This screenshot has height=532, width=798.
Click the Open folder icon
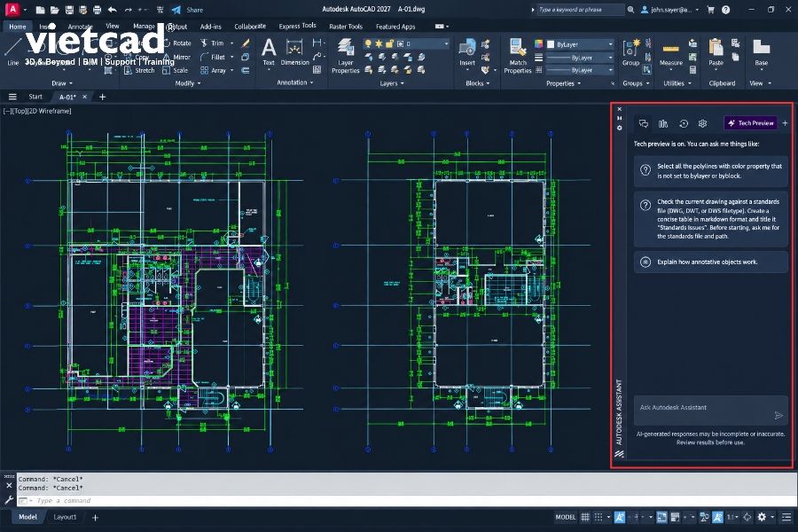tap(55, 10)
